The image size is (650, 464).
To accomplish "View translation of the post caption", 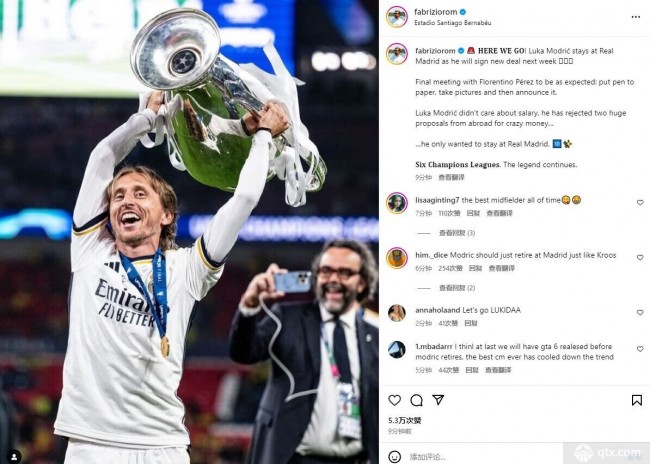I will click(451, 177).
